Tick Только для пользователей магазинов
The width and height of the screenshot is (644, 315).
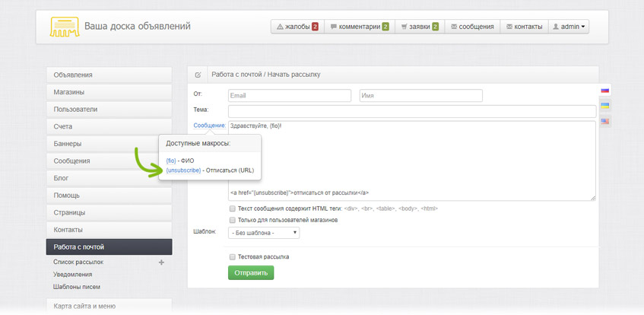(233, 220)
